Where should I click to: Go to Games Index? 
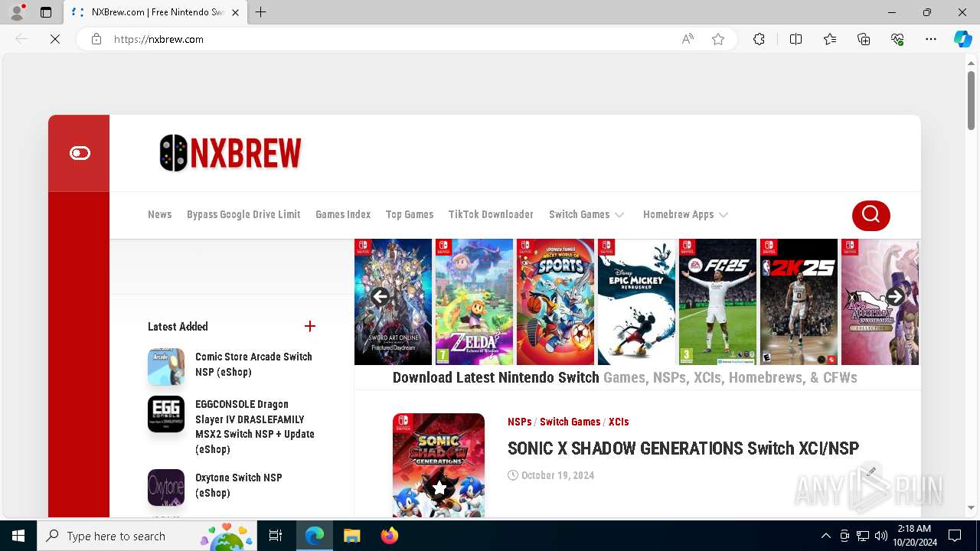(x=343, y=214)
